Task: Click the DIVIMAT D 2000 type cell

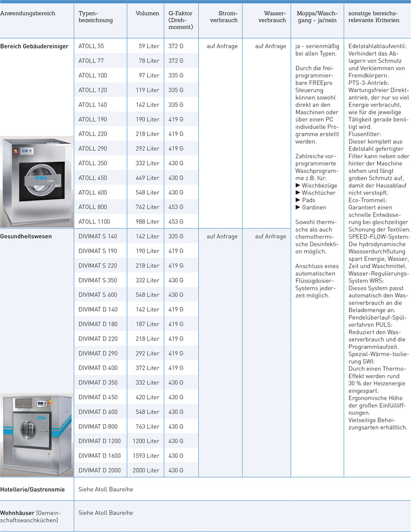Action: 100,470
